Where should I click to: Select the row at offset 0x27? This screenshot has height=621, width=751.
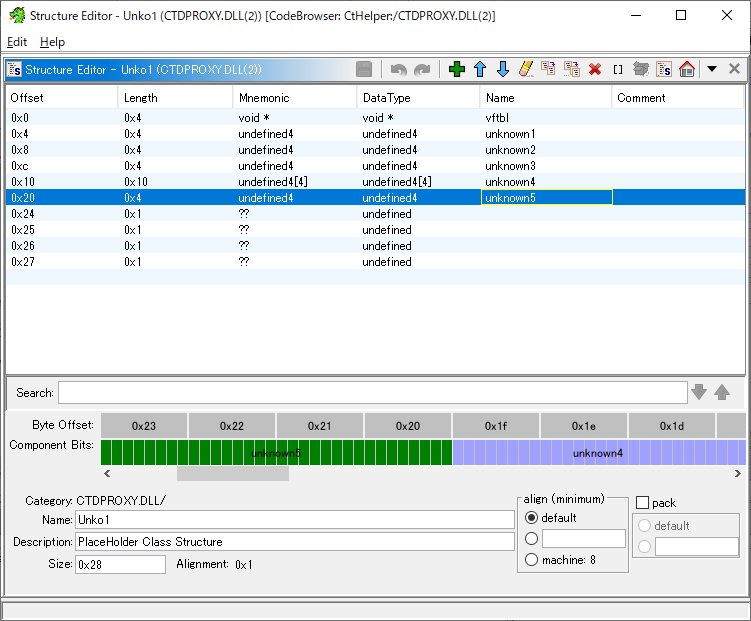point(376,262)
